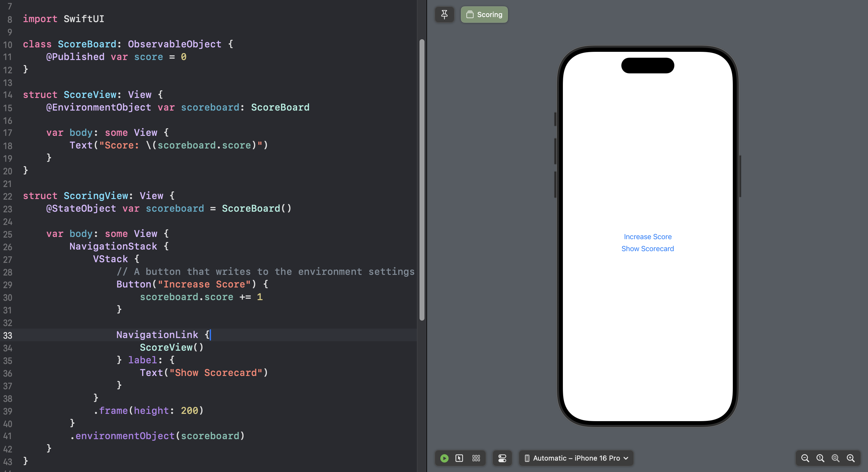Screen dimensions: 868x472
Task: Tap Increase Score in the simulator preview
Action: pos(647,236)
